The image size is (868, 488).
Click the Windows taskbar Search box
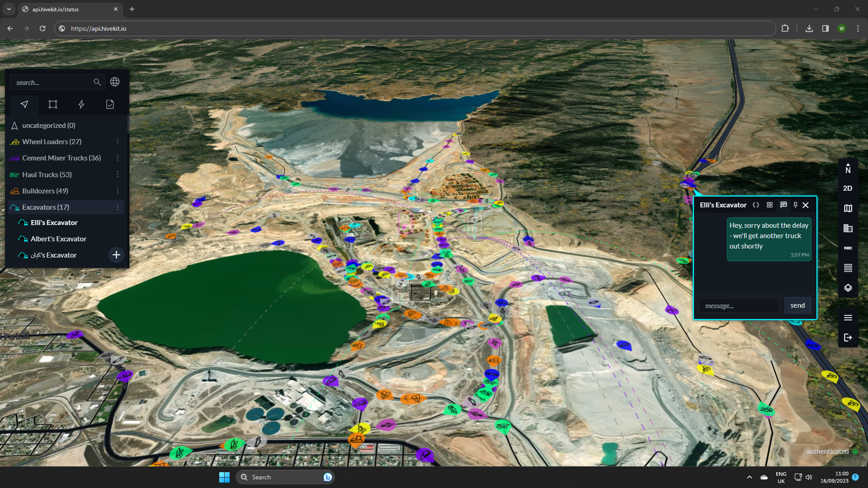[x=285, y=477]
